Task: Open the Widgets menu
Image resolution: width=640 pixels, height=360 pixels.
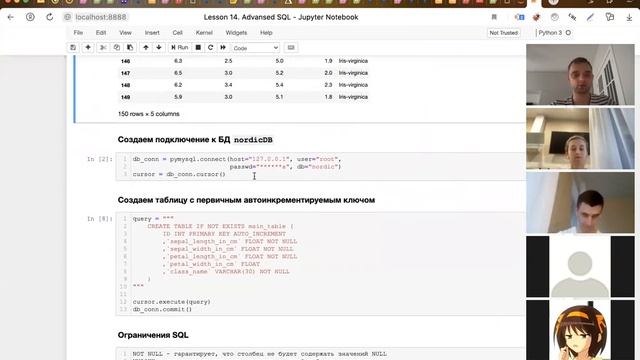Action: pos(236,33)
